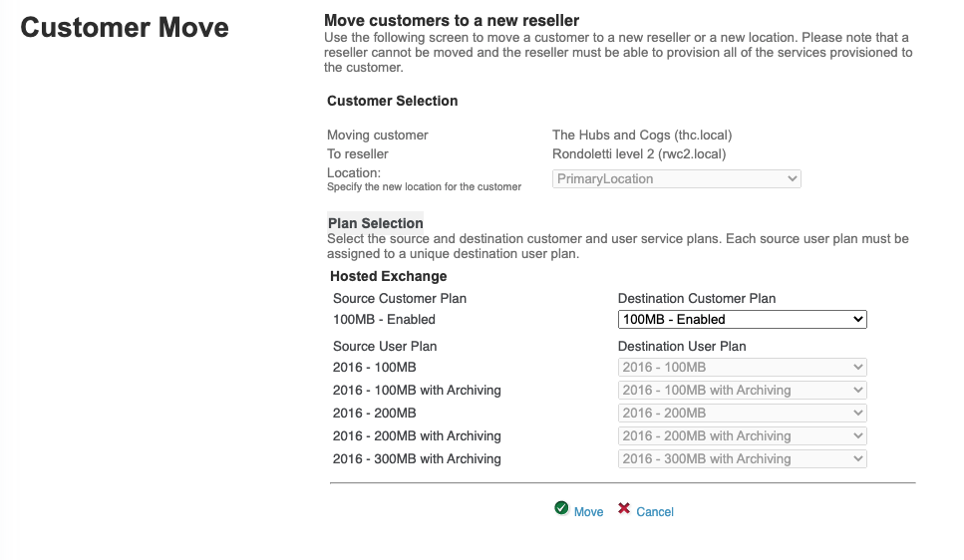Click the Move link text

(588, 511)
